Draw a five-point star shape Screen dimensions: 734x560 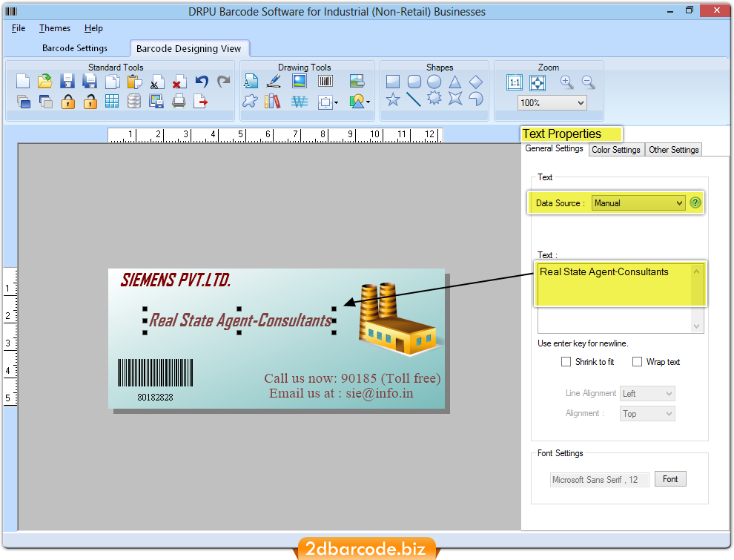click(x=393, y=99)
